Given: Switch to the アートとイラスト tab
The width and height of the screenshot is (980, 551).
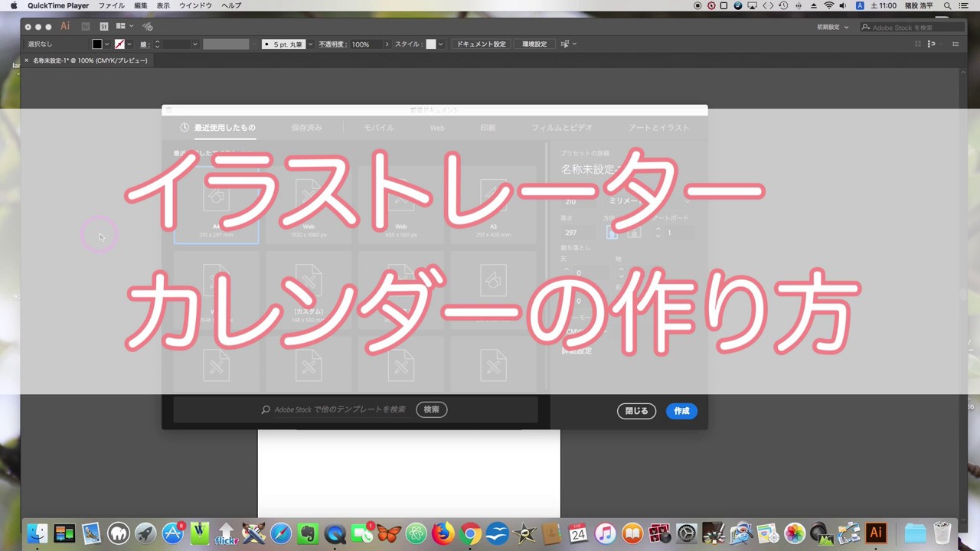Looking at the screenshot, I should click(x=658, y=128).
